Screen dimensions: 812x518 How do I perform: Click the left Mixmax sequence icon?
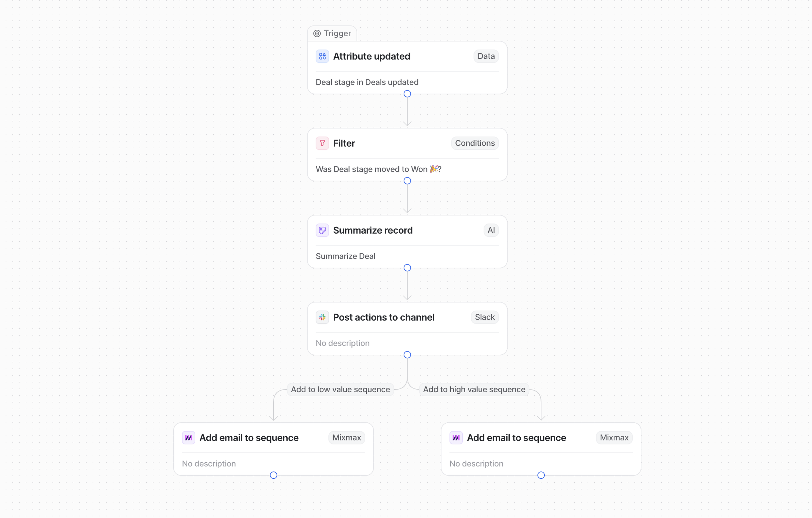(x=188, y=438)
